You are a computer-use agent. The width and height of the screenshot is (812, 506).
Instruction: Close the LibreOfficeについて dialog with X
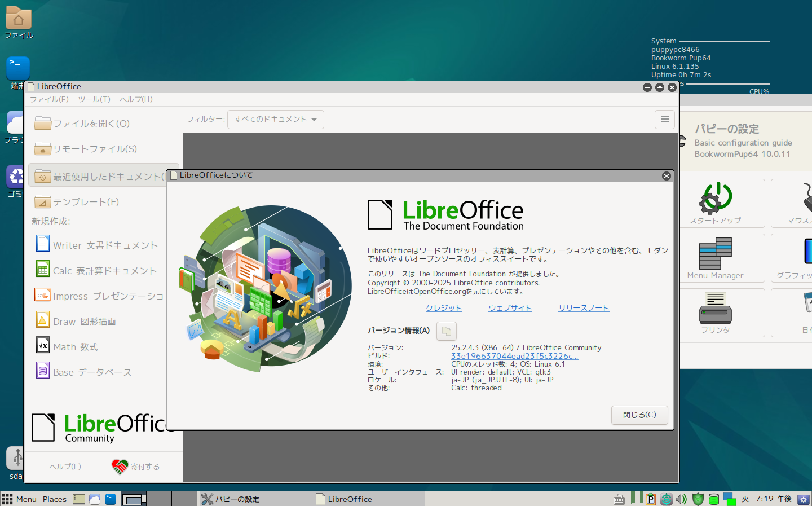point(666,176)
